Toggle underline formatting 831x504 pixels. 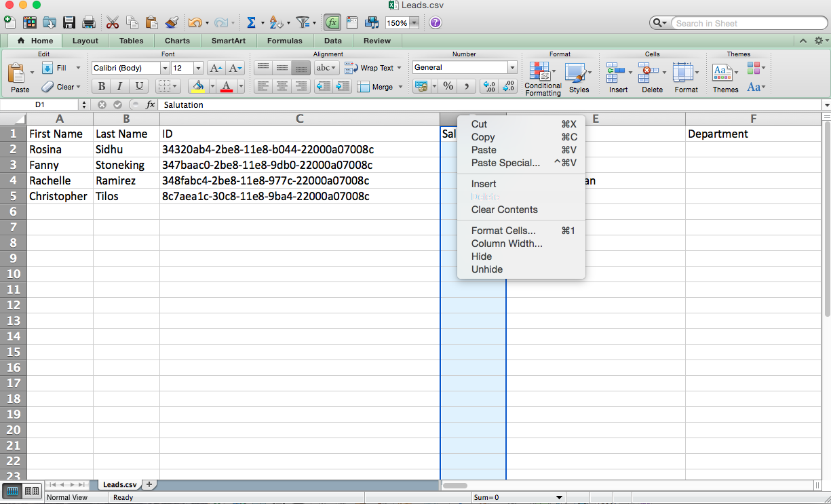[139, 86]
